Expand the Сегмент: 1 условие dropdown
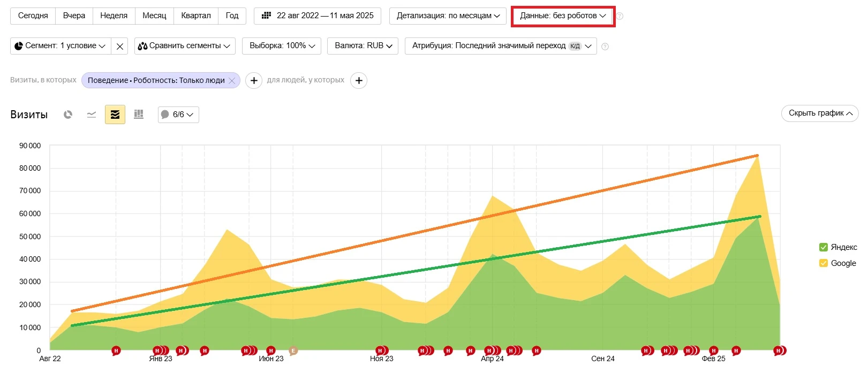The width and height of the screenshot is (868, 374). (x=61, y=46)
